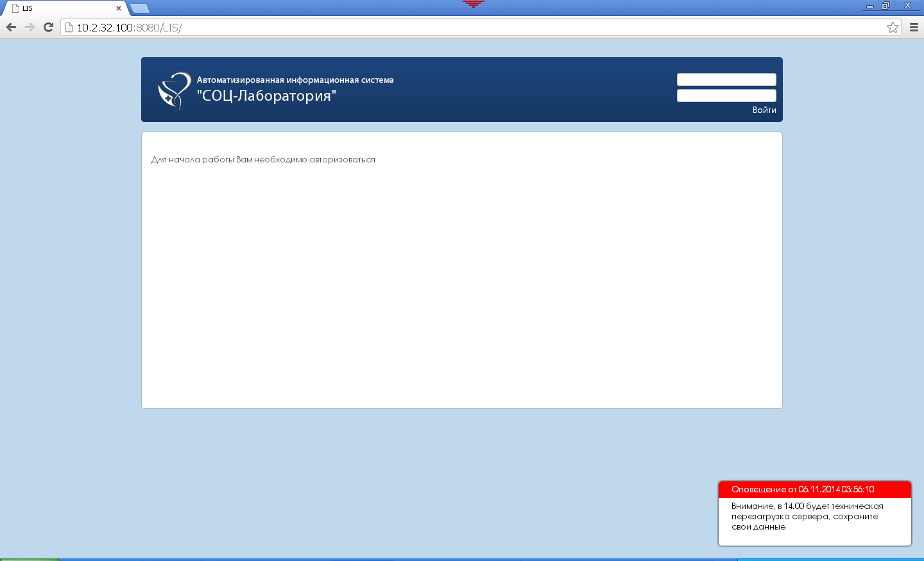
Task: Click the СОЦ-Лаборатория snake-and-bowl logo
Action: 174,91
